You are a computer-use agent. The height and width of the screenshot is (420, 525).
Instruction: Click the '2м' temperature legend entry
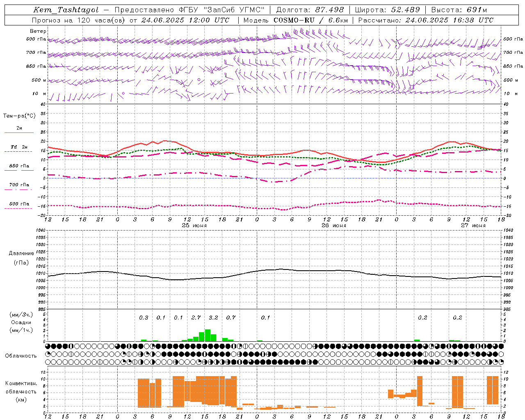(x=19, y=128)
